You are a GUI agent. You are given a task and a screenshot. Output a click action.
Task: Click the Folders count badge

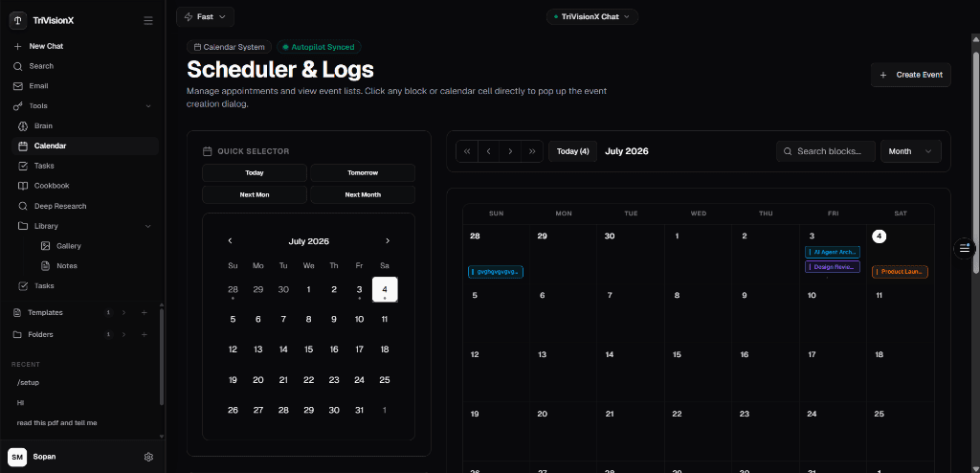pos(107,335)
